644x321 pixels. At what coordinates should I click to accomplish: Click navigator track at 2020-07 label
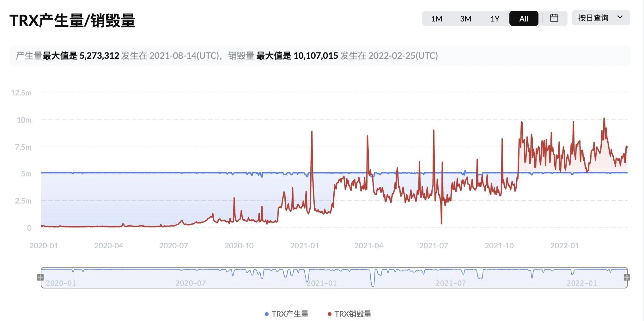coord(191,283)
